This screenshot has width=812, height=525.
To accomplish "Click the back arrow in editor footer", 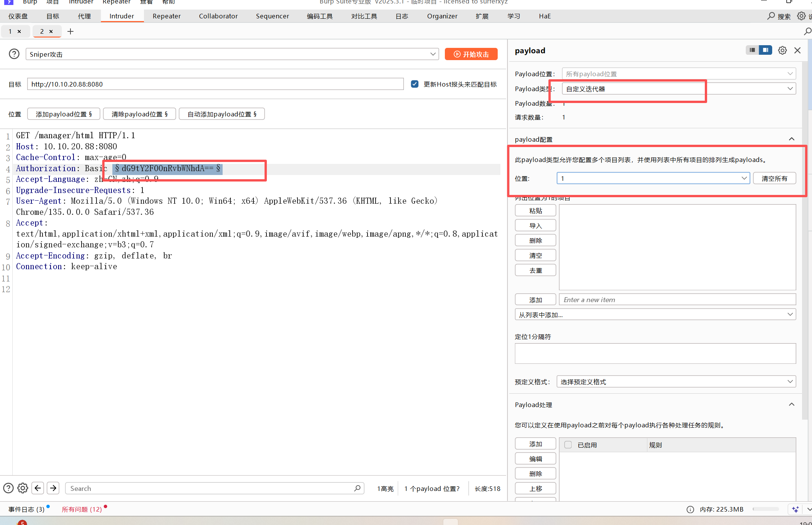I will click(38, 488).
